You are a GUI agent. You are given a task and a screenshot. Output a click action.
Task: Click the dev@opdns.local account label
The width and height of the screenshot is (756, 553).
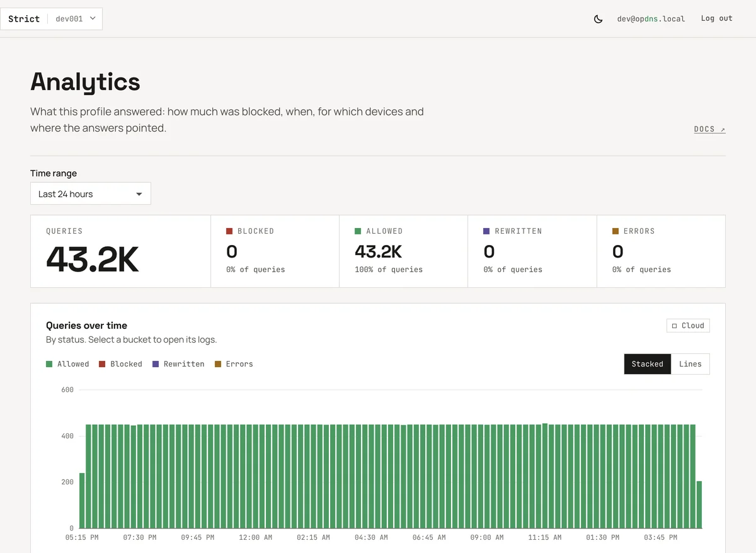click(x=651, y=19)
